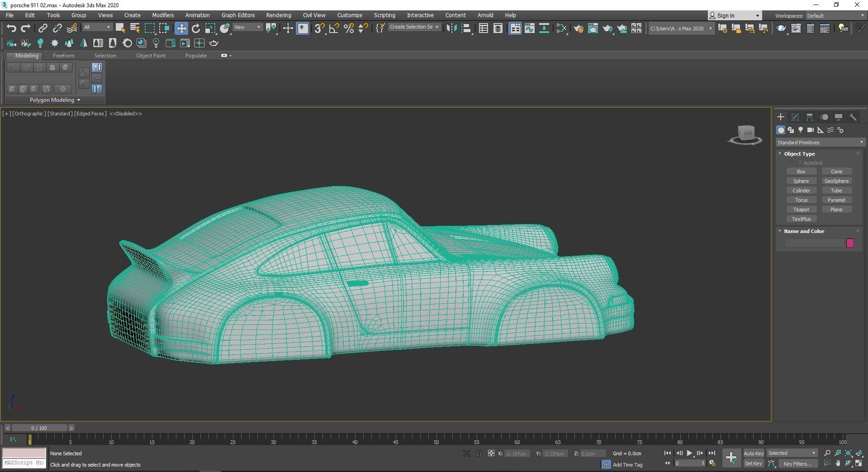Click the Bind to Space Warp icon
The height and width of the screenshot is (472, 868).
(72, 28)
